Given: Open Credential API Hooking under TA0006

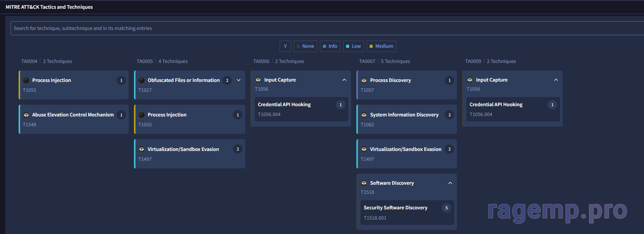Looking at the screenshot, I should (301, 109).
